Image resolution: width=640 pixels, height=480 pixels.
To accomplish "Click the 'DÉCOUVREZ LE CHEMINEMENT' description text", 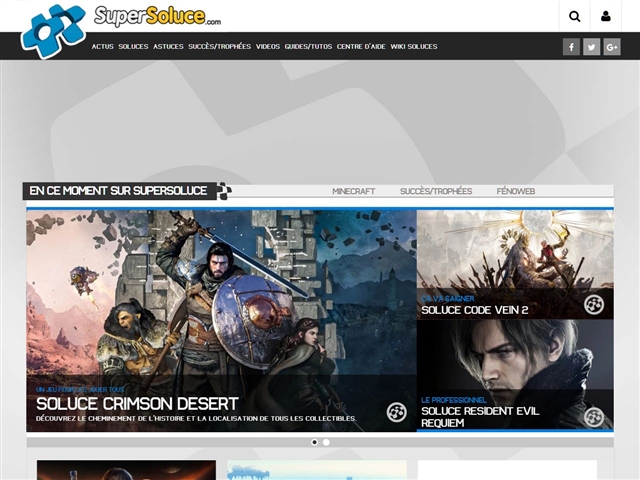I will (196, 418).
